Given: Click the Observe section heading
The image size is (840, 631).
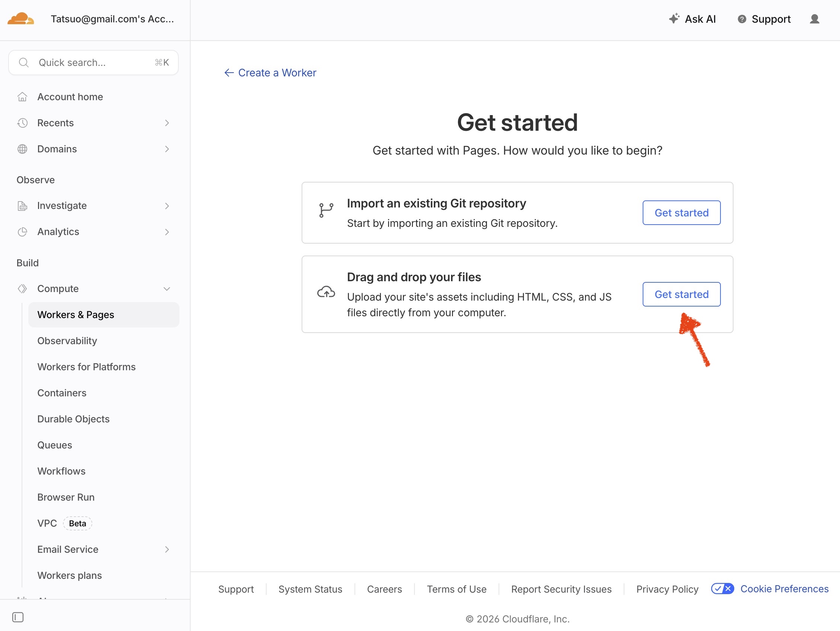Looking at the screenshot, I should pos(36,180).
